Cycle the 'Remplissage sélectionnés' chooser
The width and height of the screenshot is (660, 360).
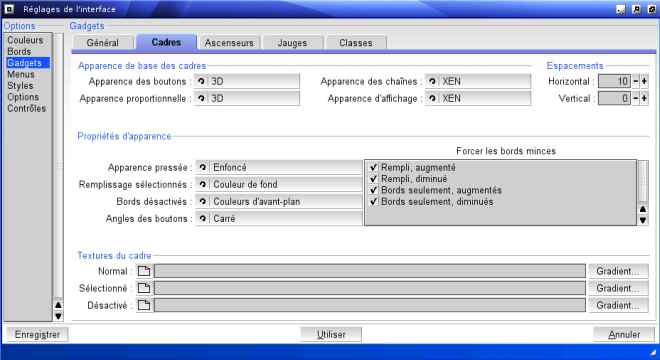279,184
